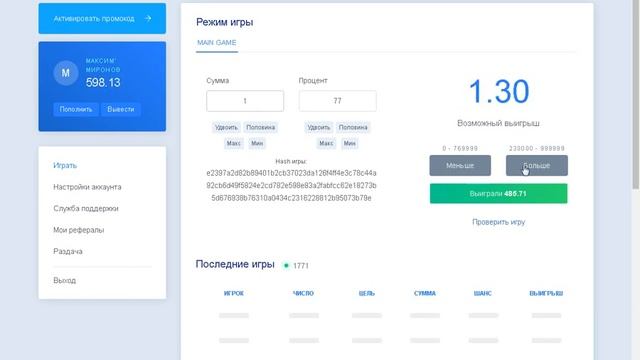
Task: Click the ЧИСЛО column header
Action: coord(303,293)
